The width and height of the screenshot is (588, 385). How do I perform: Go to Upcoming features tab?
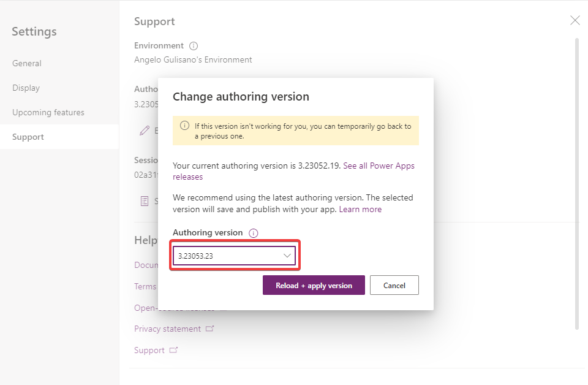click(48, 113)
